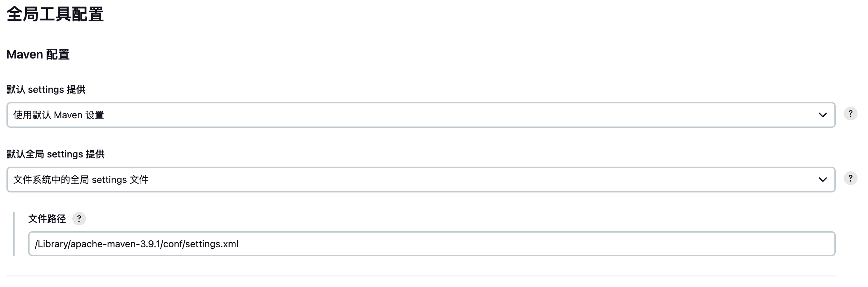Click the selected option text 文件系统中的全局 settings 文件

[x=81, y=180]
